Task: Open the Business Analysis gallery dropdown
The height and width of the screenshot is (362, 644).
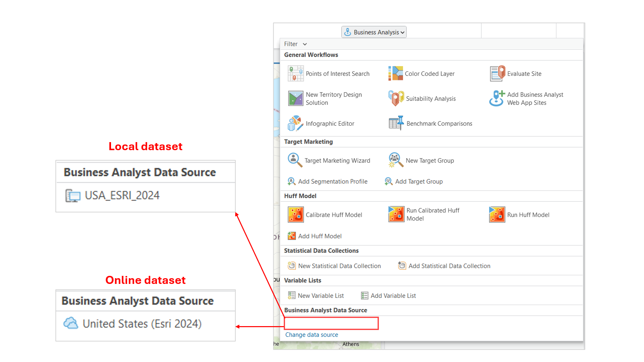Action: pyautogui.click(x=374, y=32)
